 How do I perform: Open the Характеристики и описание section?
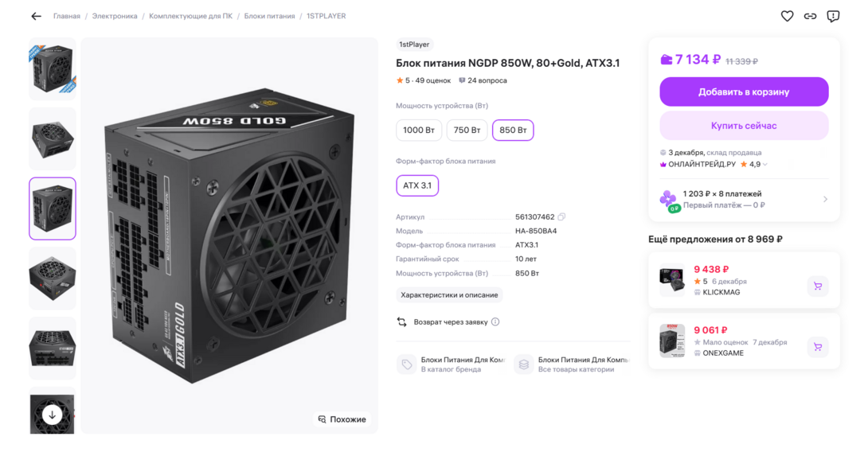pos(449,295)
